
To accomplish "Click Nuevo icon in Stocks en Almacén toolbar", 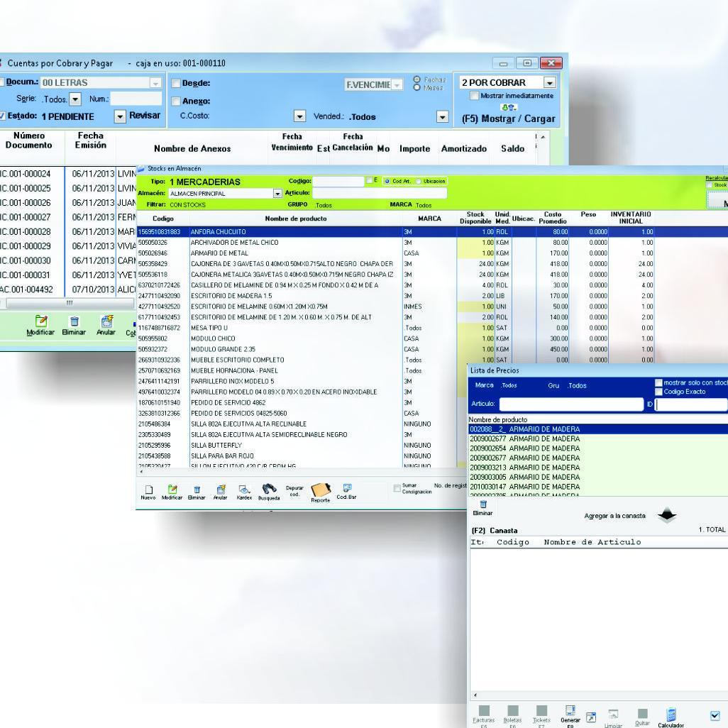I will click(x=148, y=490).
